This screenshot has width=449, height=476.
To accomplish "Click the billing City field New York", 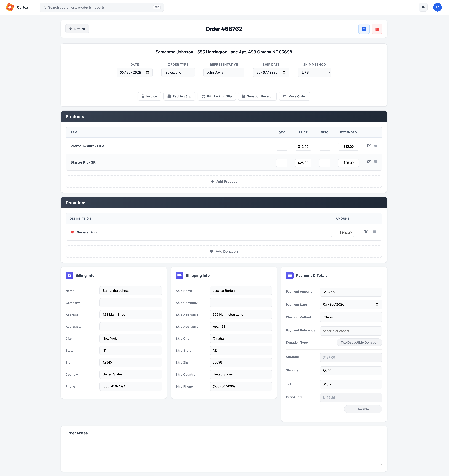I will (x=131, y=339).
